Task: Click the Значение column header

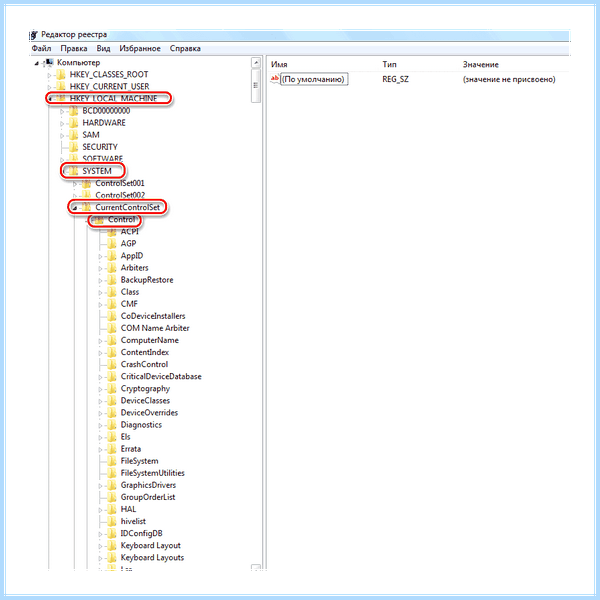Action: (x=481, y=65)
